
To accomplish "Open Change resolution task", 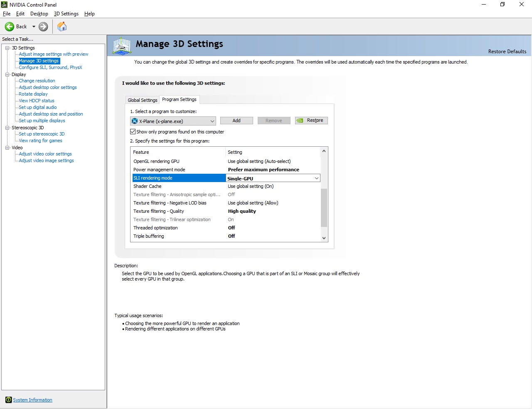I will pyautogui.click(x=37, y=81).
